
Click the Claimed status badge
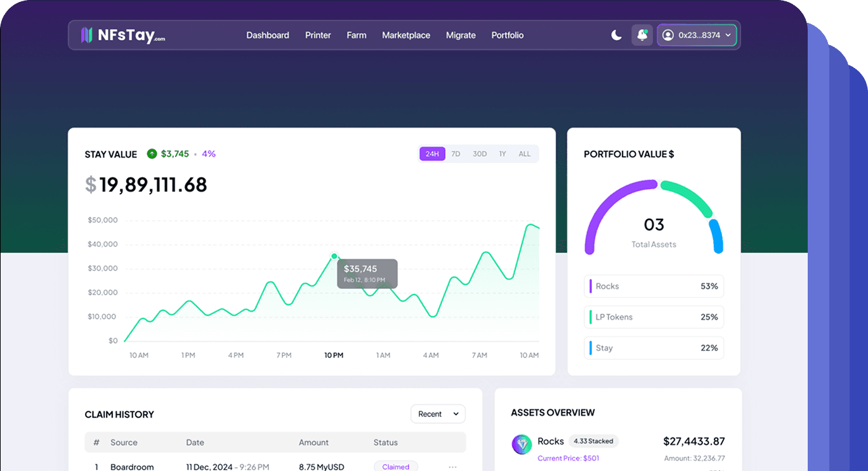[396, 467]
